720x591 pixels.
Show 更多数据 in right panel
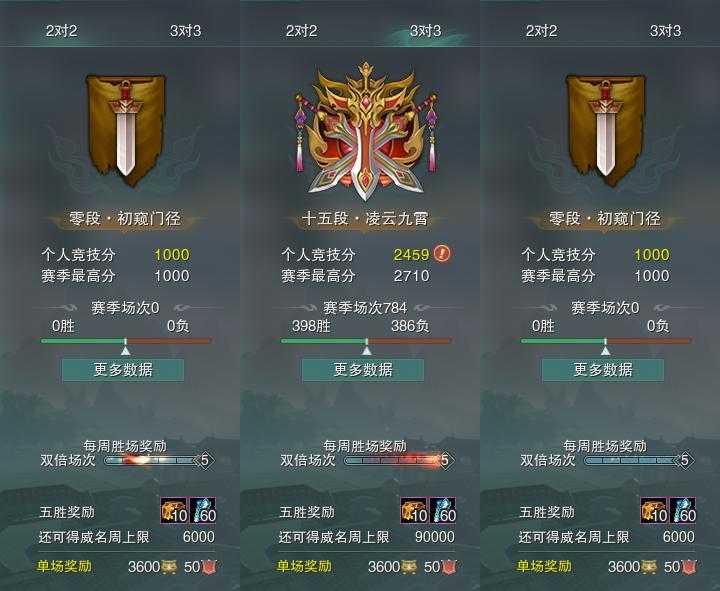coord(603,370)
